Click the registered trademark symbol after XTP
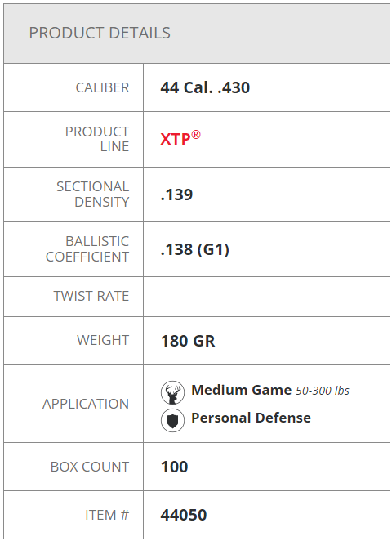 click(x=196, y=135)
